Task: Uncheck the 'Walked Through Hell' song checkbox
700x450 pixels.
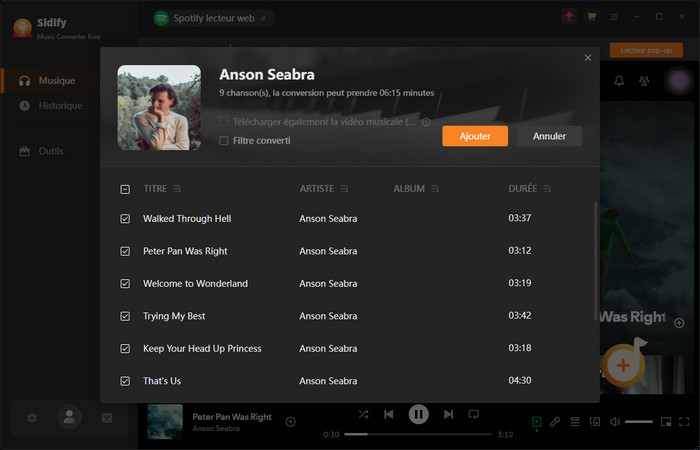Action: click(x=125, y=219)
